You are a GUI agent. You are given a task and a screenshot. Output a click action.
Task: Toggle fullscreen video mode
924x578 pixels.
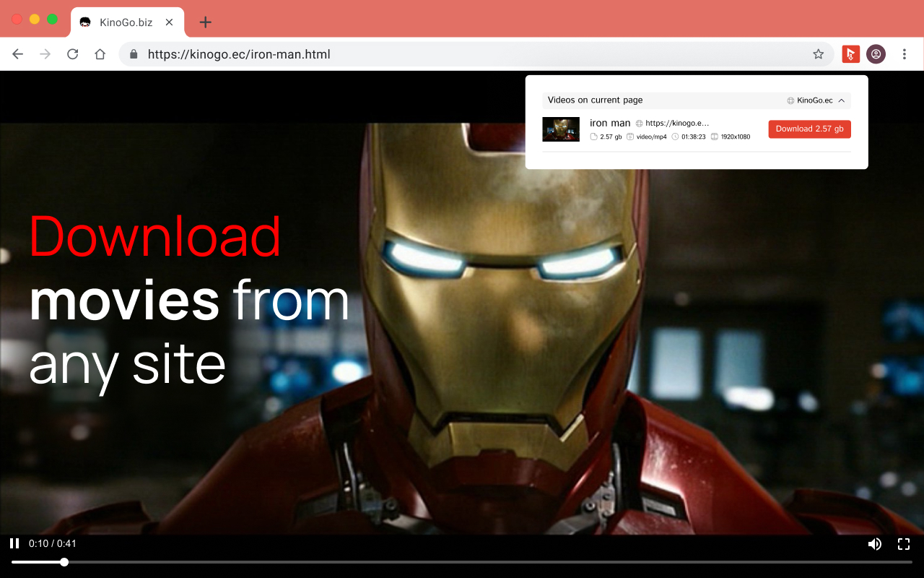[x=903, y=544]
